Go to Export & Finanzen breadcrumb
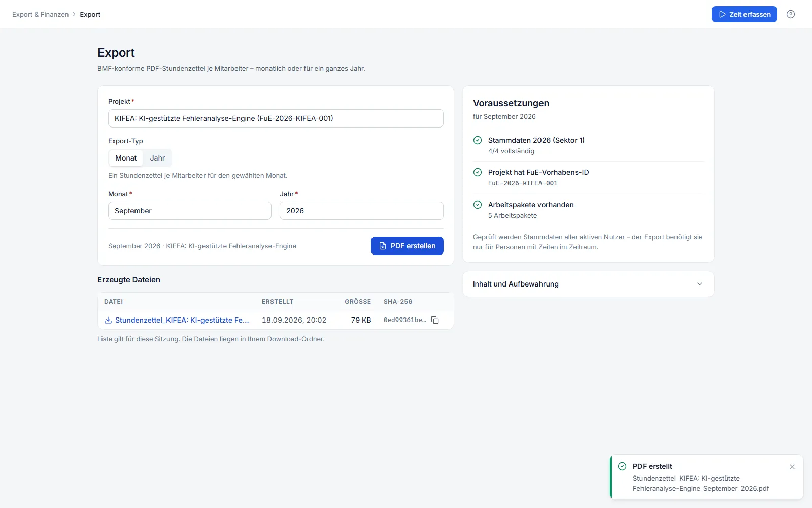This screenshot has height=508, width=812. [41, 14]
